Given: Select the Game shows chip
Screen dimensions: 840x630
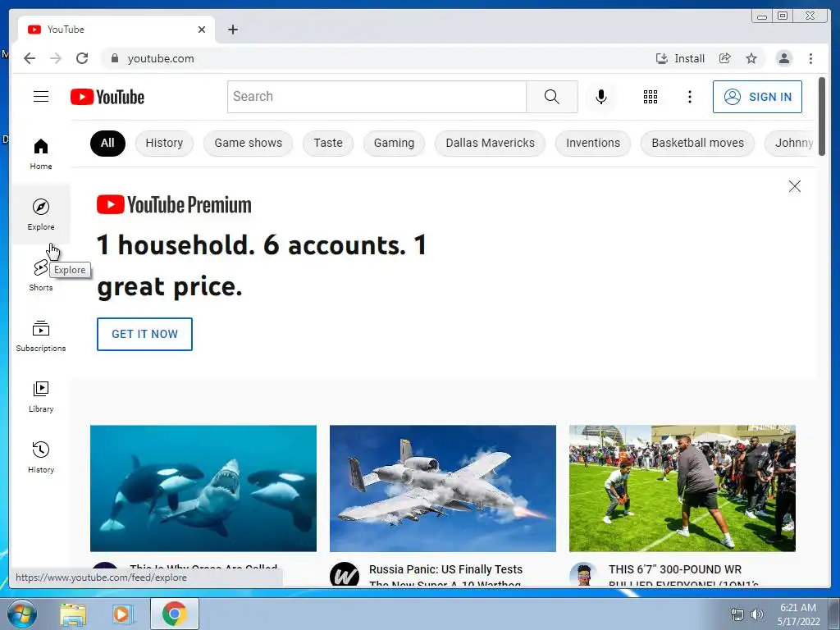Looking at the screenshot, I should click(x=248, y=143).
